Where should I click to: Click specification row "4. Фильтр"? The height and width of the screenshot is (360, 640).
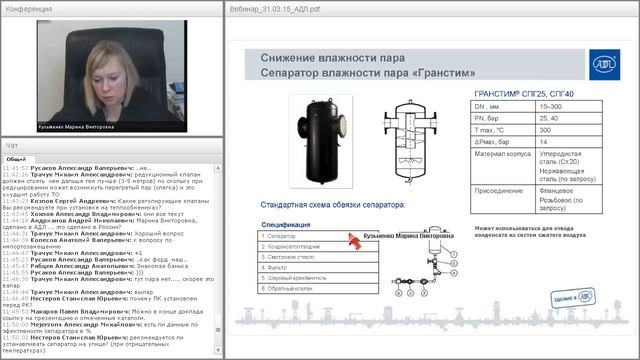(x=318, y=267)
